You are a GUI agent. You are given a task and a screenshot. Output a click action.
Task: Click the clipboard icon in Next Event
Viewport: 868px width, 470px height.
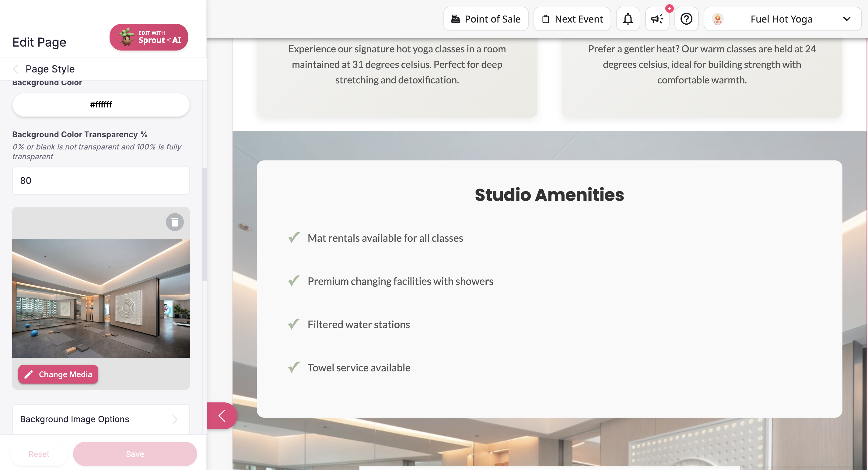545,19
